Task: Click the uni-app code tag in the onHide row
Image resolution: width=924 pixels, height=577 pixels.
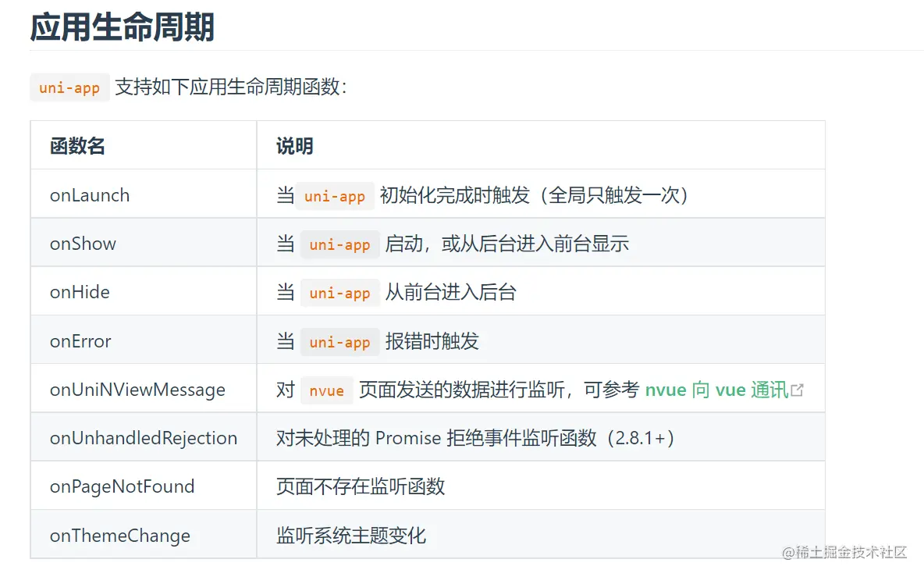Action: [x=339, y=293]
